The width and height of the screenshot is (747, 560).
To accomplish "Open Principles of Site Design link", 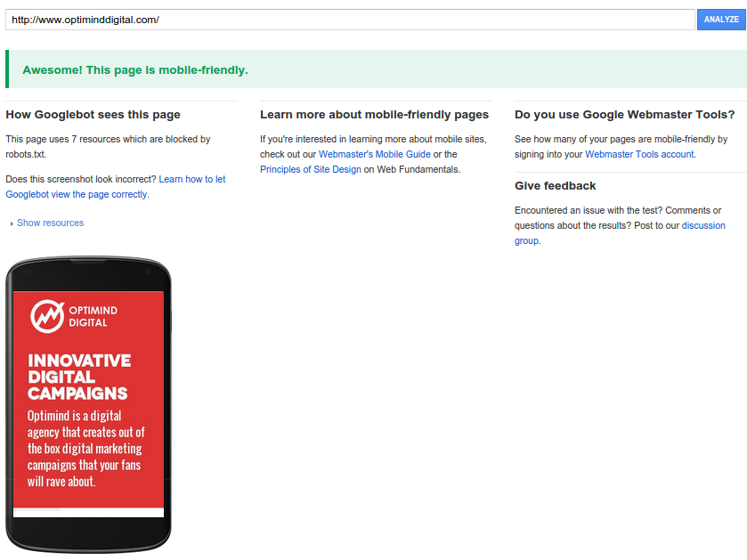I will (311, 169).
